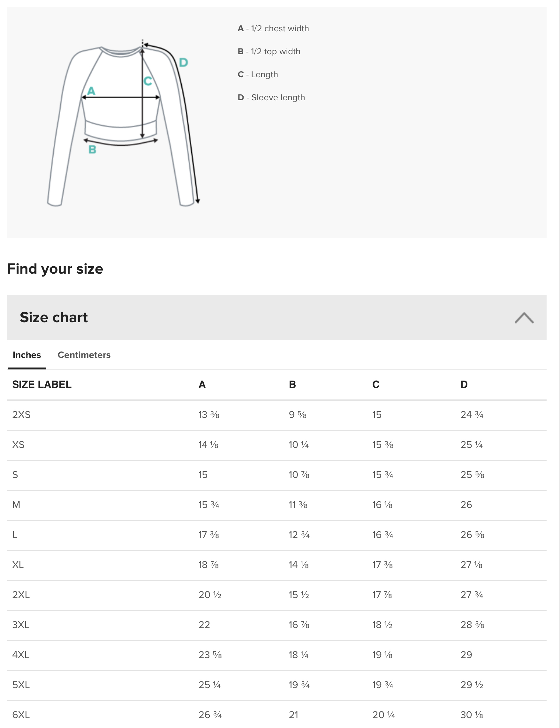The height and width of the screenshot is (728, 560).
Task: Click the teal C marker on the diagram
Action: [x=148, y=81]
